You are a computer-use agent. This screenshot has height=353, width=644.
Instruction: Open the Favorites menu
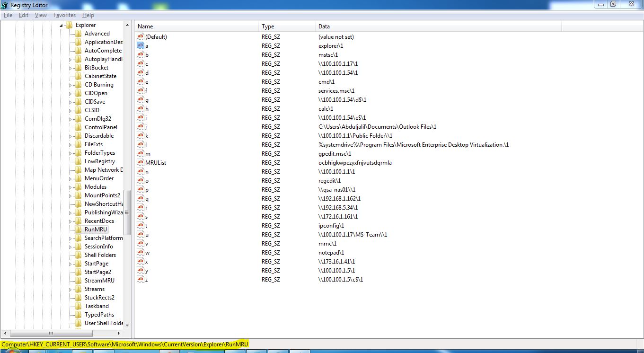(64, 15)
